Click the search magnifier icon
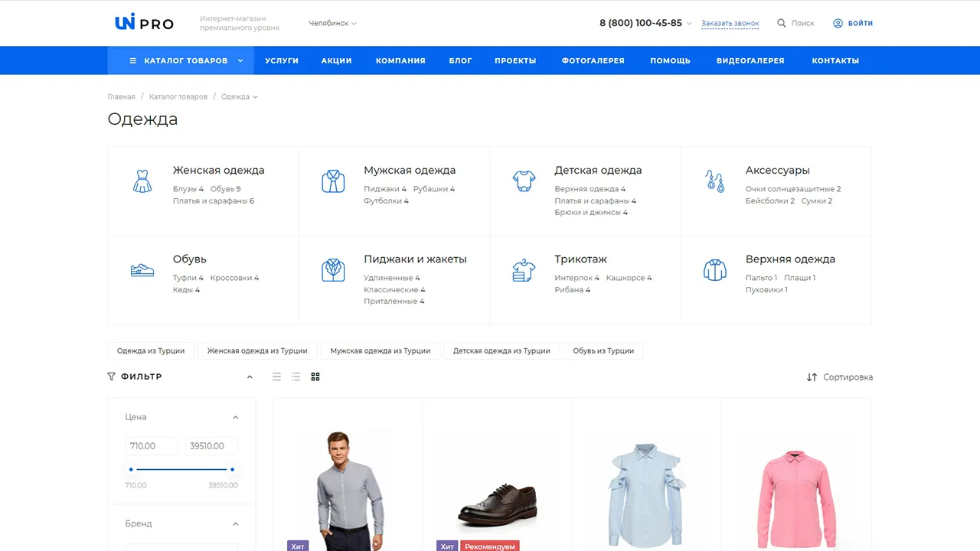Image resolution: width=980 pixels, height=551 pixels. tap(782, 23)
